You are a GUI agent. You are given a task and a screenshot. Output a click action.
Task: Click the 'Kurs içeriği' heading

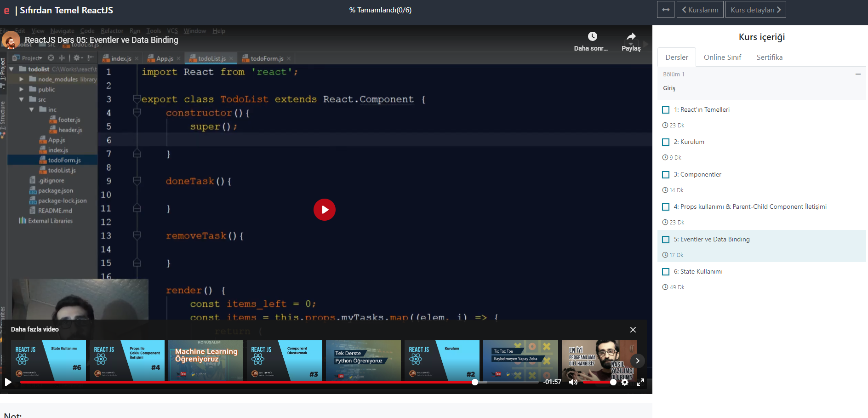pos(762,37)
